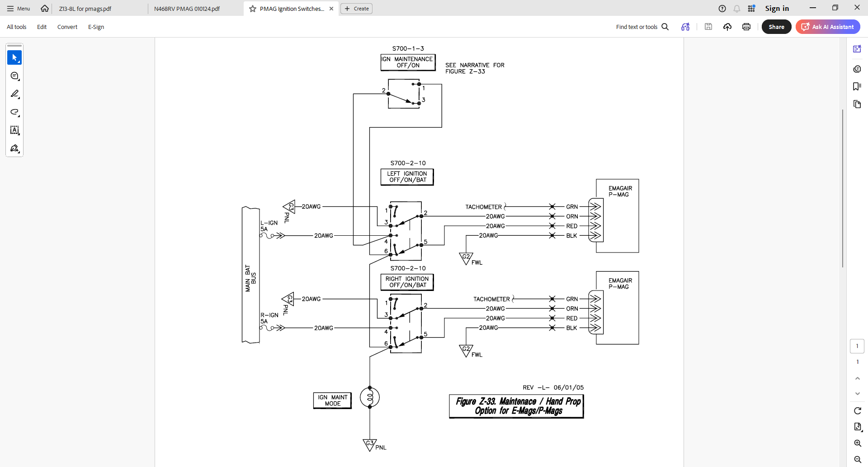The height and width of the screenshot is (467, 868).
Task: Switch to N468RV PMAG 010124.pdf tab
Action: click(x=187, y=9)
